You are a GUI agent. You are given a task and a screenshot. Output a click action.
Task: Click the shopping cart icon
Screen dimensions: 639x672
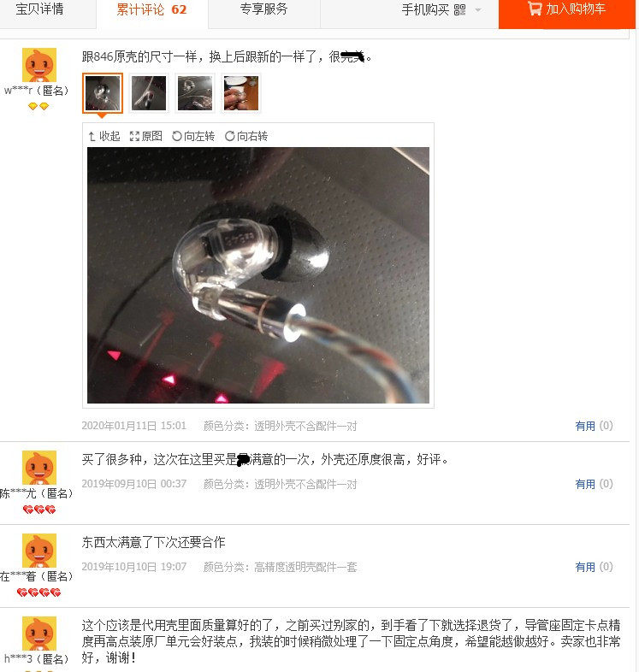pyautogui.click(x=535, y=9)
